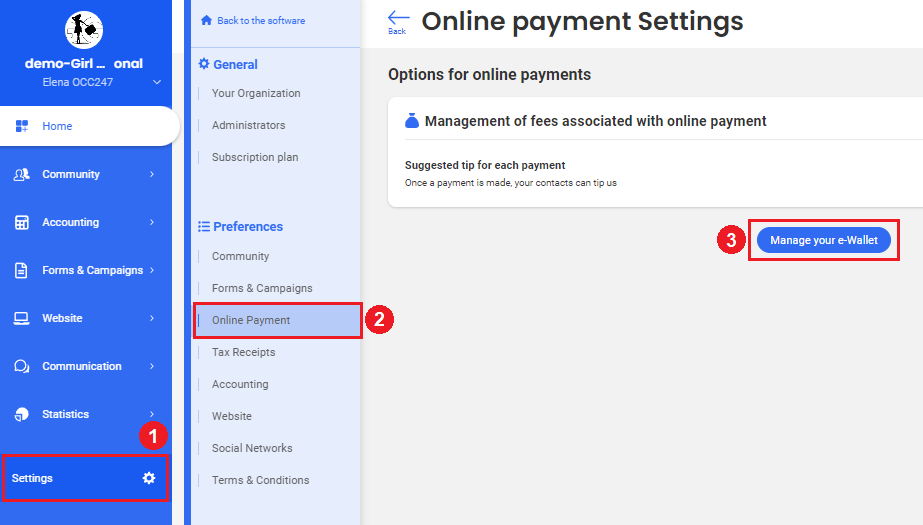923x525 pixels.
Task: Expand the Accounting sidebar chevron
Action: click(152, 222)
